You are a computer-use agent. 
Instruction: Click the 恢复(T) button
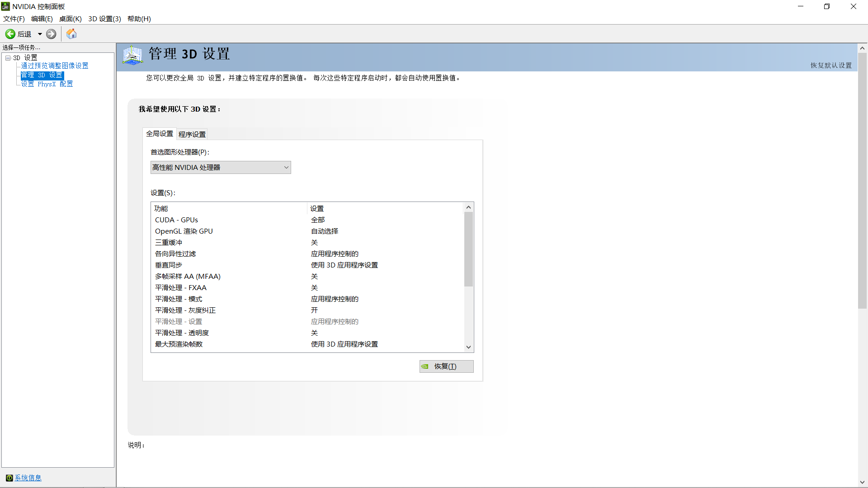(446, 366)
